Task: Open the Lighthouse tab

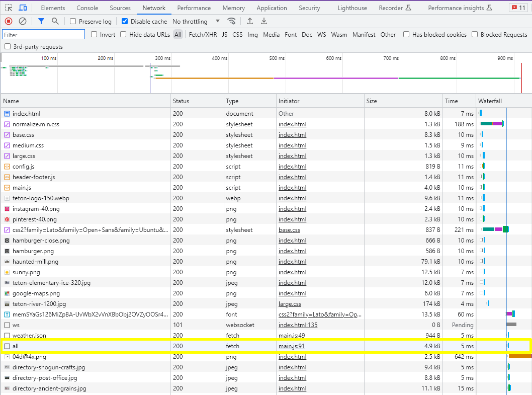Action: click(x=352, y=8)
